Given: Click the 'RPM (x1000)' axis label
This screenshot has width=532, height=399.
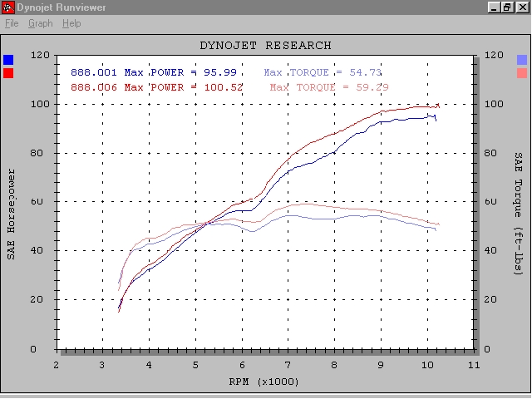Looking at the screenshot, I should [264, 382].
